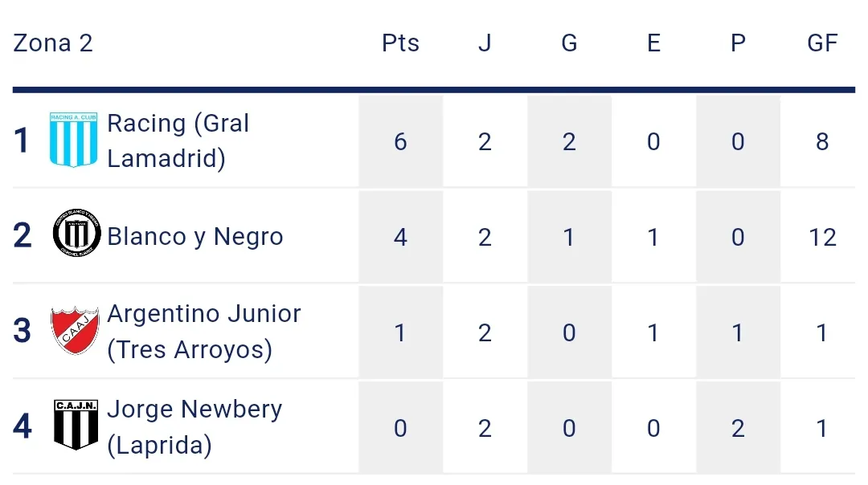The width and height of the screenshot is (868, 485).
Task: Click Blanco y Negro's 12 goals-for cell
Action: pos(822,238)
